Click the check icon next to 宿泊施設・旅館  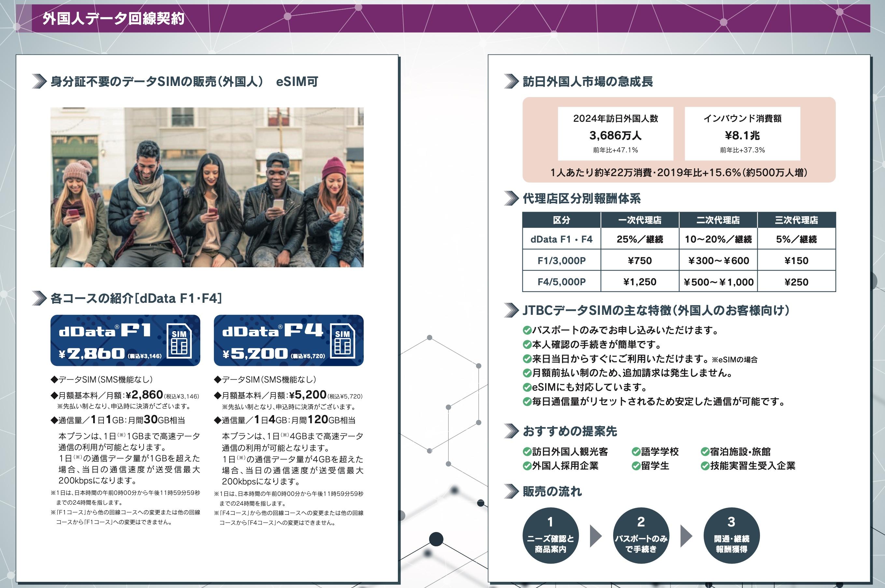pyautogui.click(x=705, y=452)
